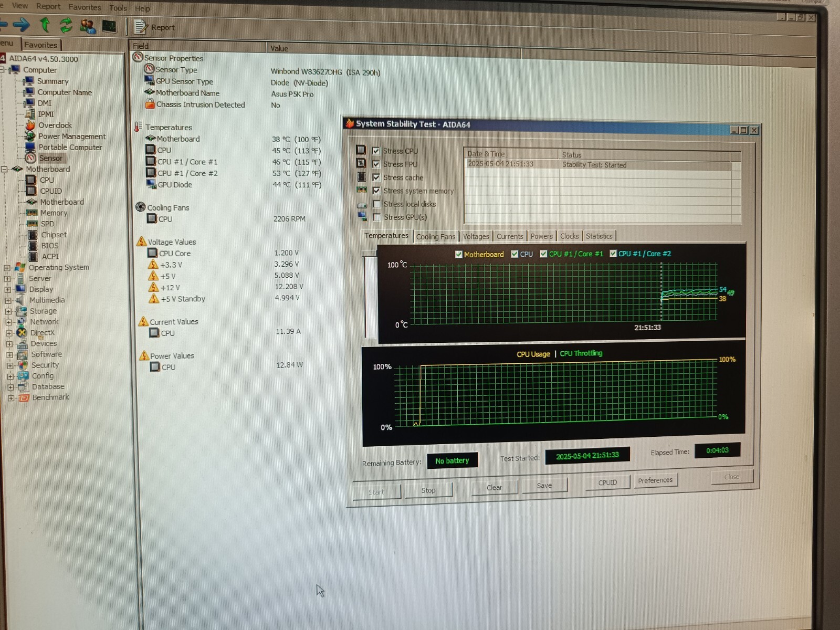Select the Chipset tree item
The width and height of the screenshot is (840, 630).
click(54, 235)
